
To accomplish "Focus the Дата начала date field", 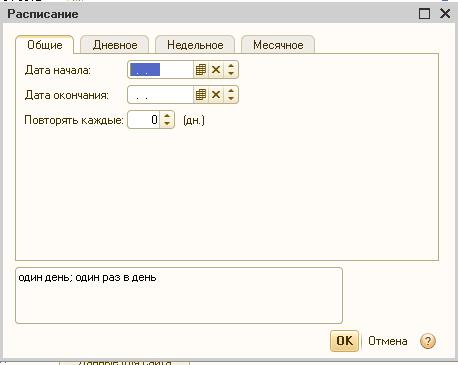I will click(x=161, y=70).
